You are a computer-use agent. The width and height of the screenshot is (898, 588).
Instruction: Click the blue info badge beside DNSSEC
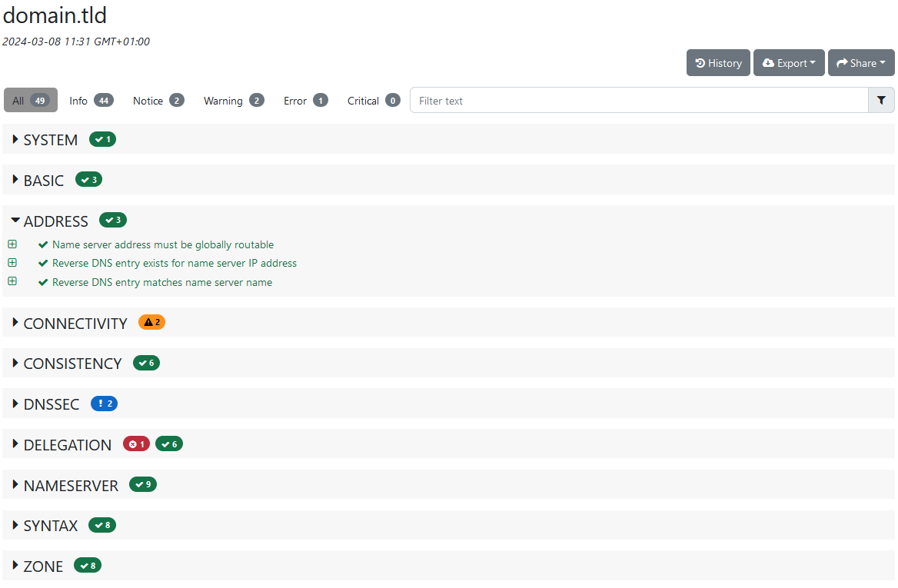click(x=104, y=403)
